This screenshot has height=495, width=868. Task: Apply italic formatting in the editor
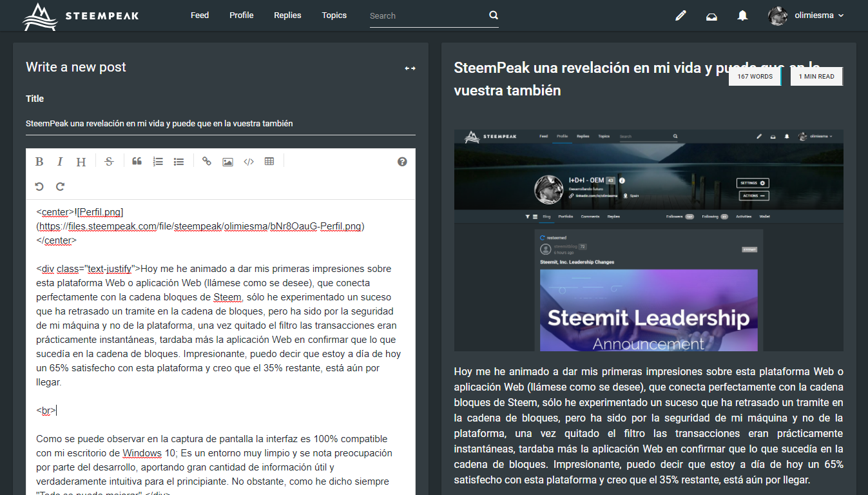(x=60, y=162)
